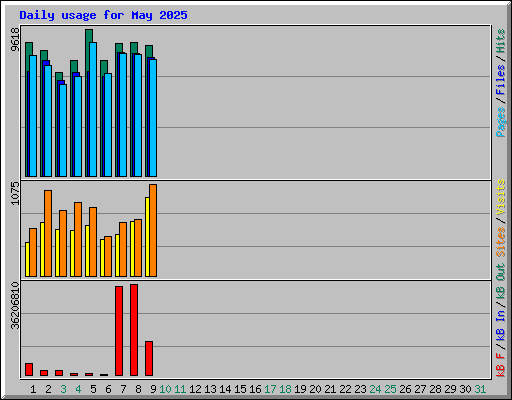The image size is (512, 400).
Task: Click the red kB bar for day 9
Action: click(x=149, y=358)
